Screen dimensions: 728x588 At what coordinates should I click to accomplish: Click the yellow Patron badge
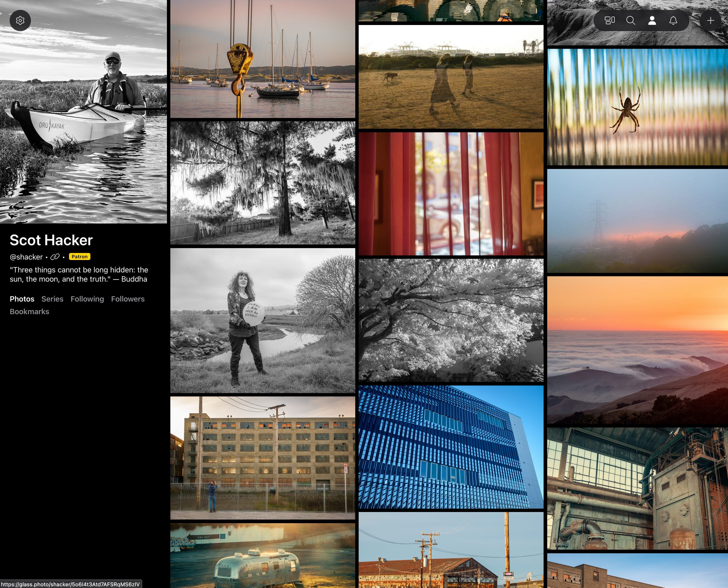click(x=80, y=257)
